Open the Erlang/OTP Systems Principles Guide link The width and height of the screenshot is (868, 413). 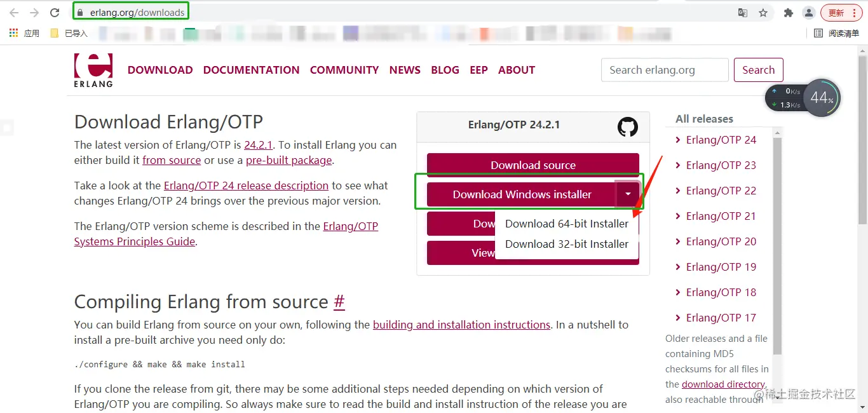tap(226, 234)
